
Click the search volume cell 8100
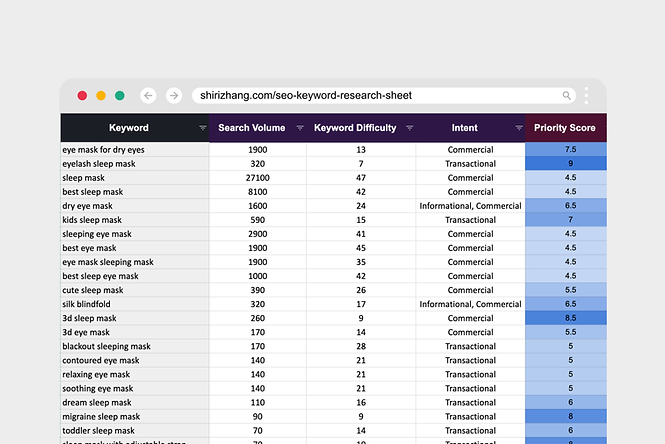(x=257, y=192)
